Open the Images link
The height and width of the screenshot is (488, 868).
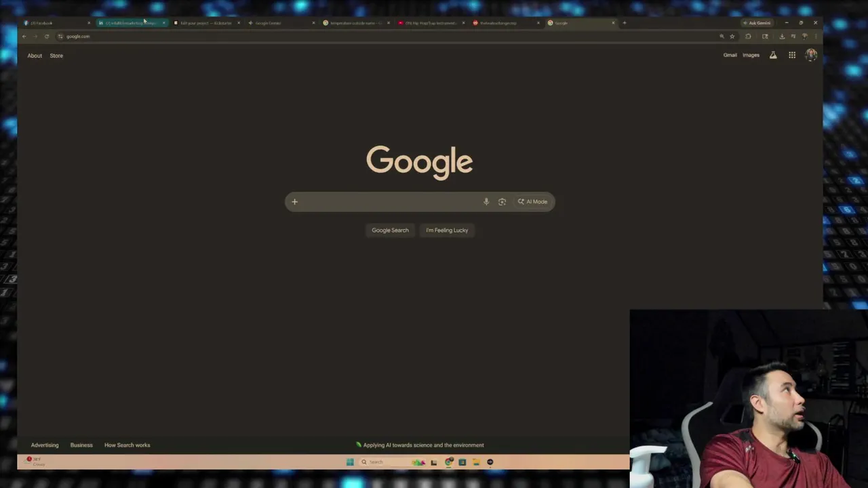coord(751,55)
